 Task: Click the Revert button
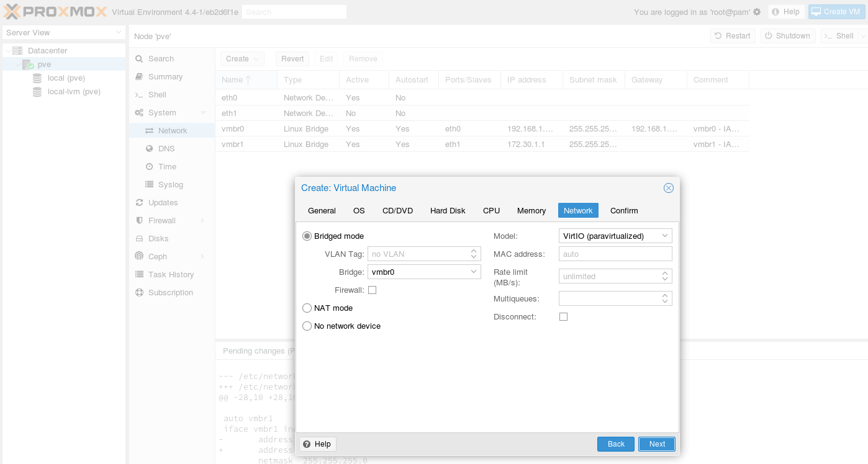292,59
